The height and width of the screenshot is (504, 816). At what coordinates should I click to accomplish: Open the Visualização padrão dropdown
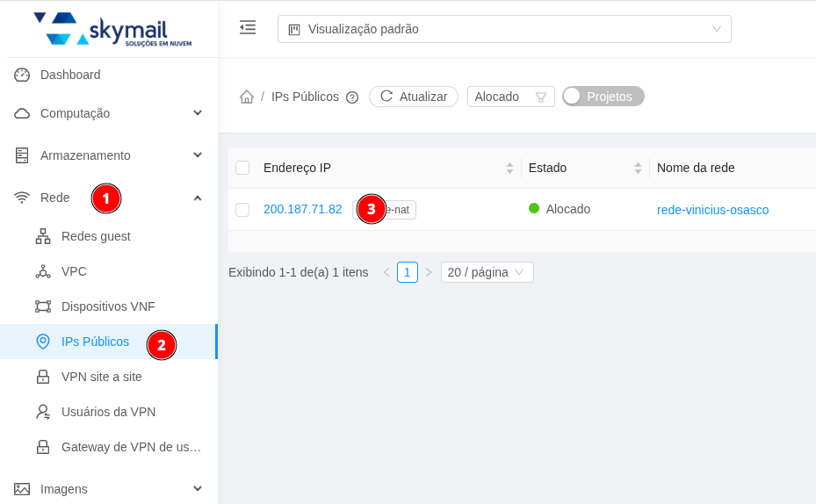[x=504, y=29]
